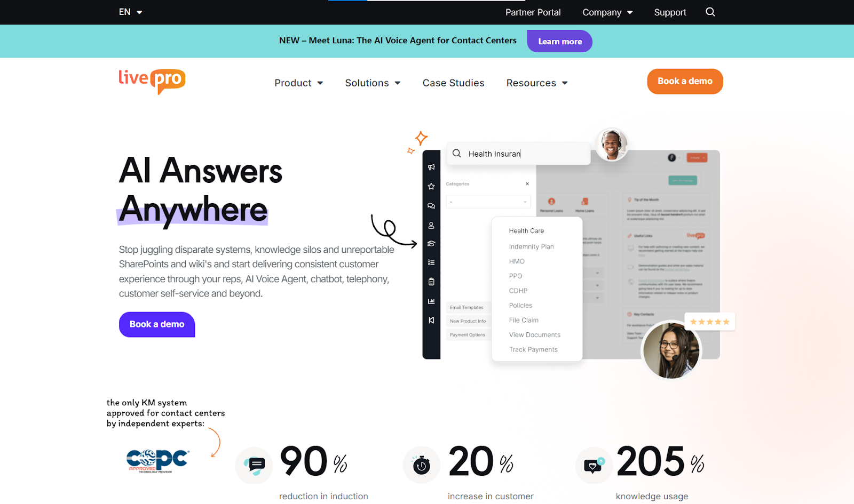The image size is (854, 504).
Task: Click the bar chart icon in mockup sidebar
Action: (x=431, y=301)
